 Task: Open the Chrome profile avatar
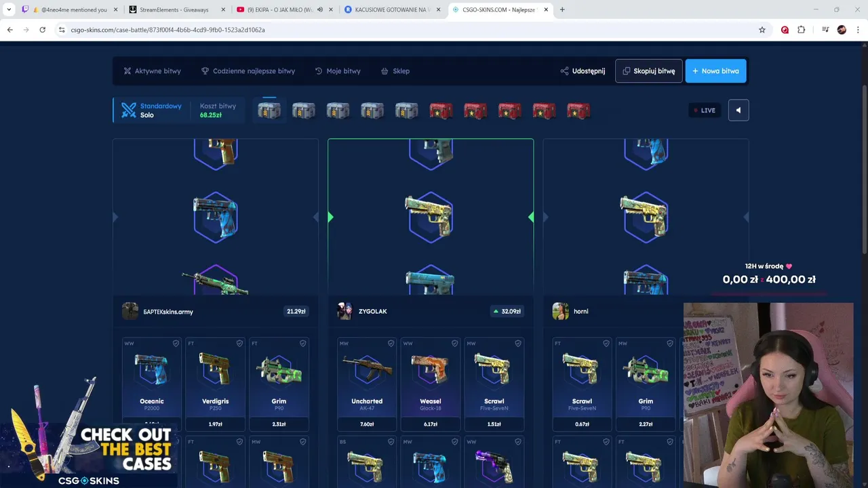(x=842, y=30)
